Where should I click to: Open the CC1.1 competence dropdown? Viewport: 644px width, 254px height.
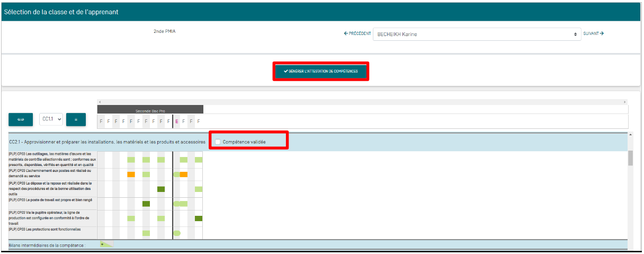point(51,120)
